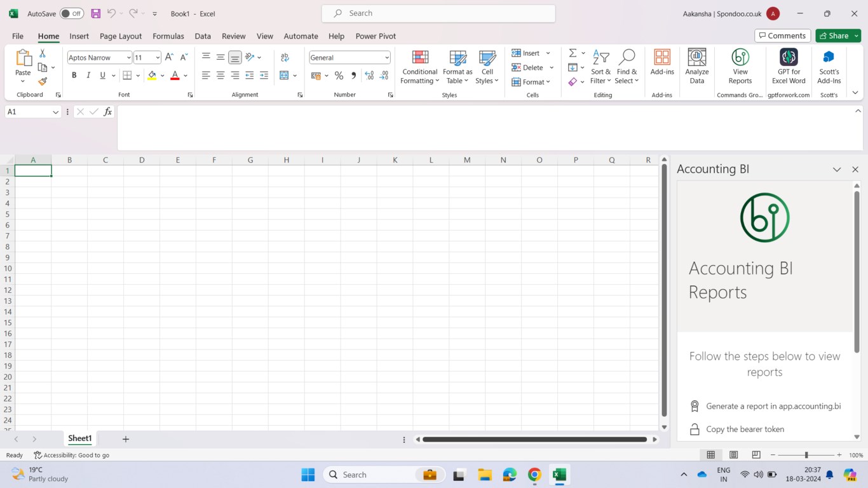The image size is (868, 488).
Task: Click the Increase Indent icon
Action: [264, 76]
